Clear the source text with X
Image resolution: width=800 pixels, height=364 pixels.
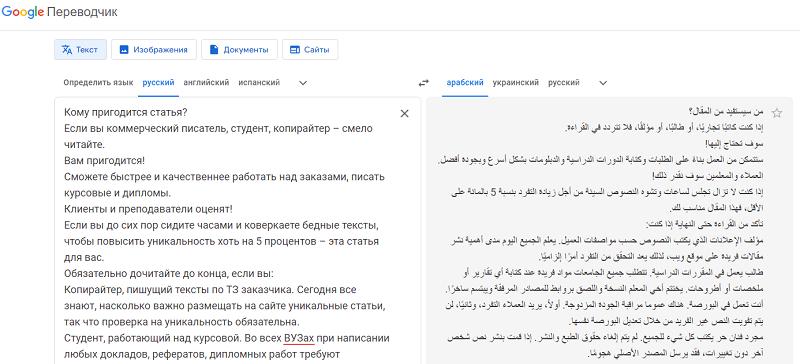(405, 113)
